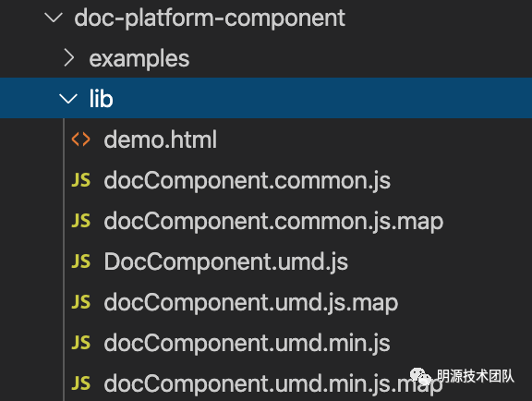Open docComponent.common.js file
Screen dimensions: 532x401
(247, 180)
